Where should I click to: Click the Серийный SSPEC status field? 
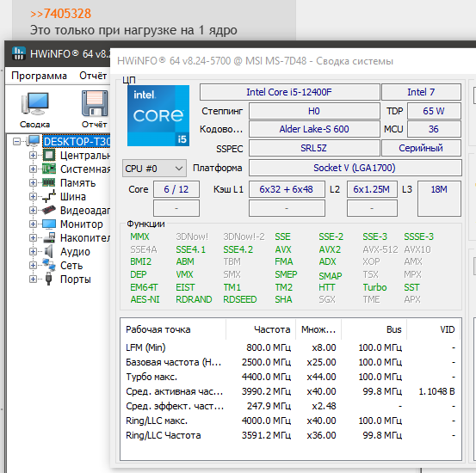(x=421, y=148)
